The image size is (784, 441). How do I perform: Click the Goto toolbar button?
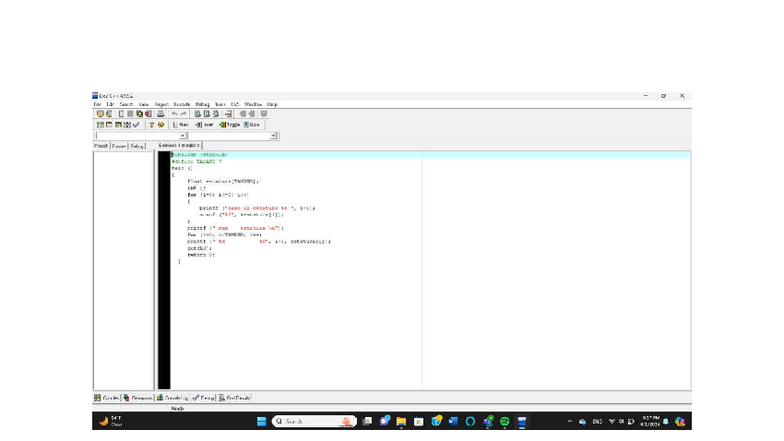252,125
